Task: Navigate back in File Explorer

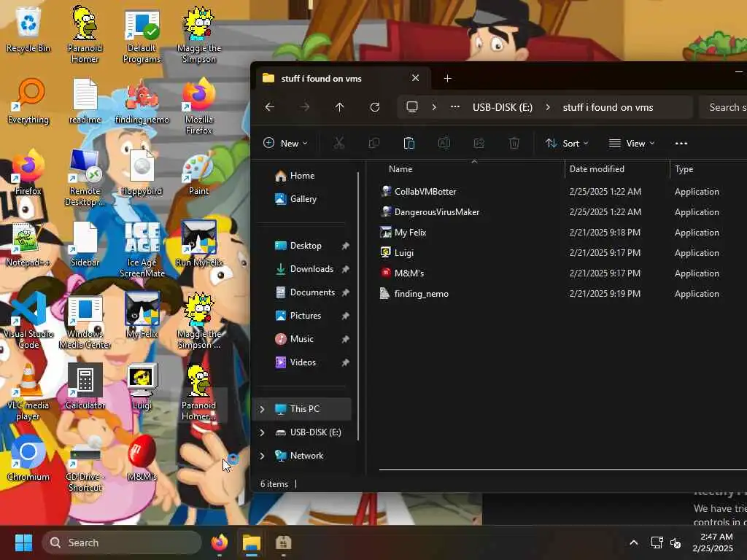Action: 270,107
